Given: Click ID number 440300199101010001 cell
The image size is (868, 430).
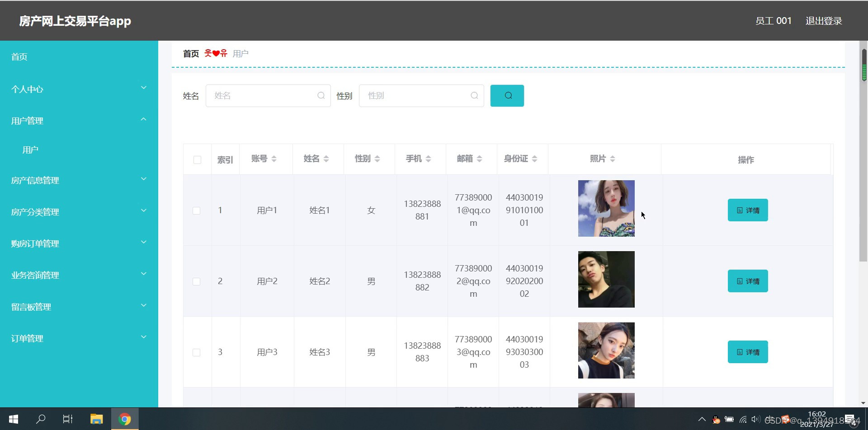Looking at the screenshot, I should click(x=524, y=210).
